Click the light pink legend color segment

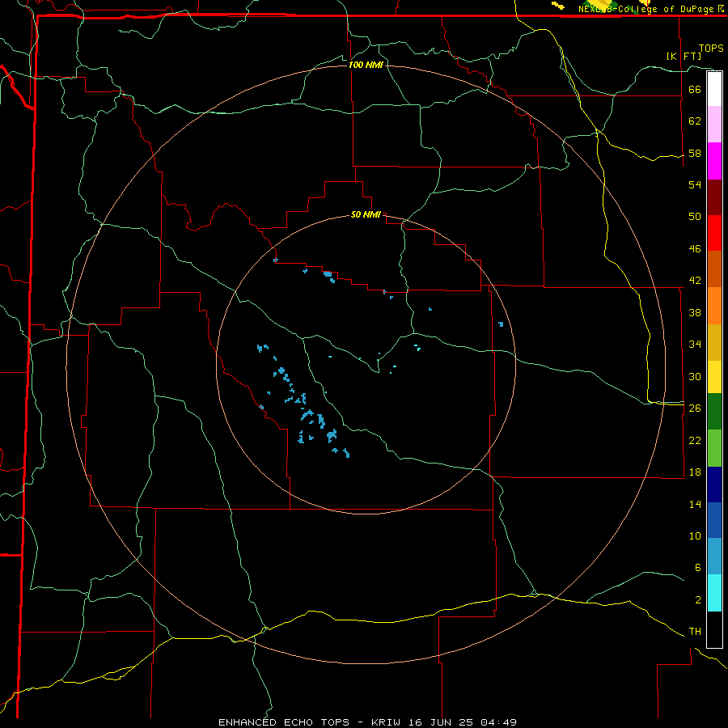coord(714,125)
